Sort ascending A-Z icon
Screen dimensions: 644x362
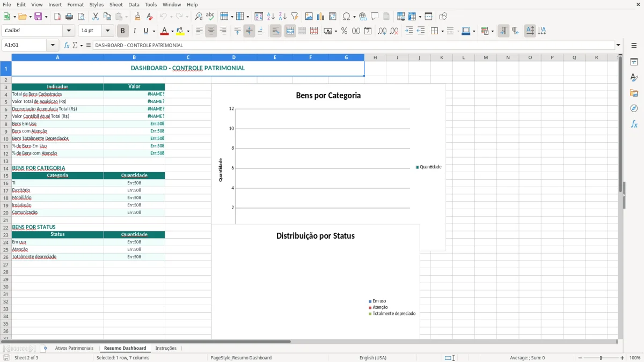(x=271, y=17)
